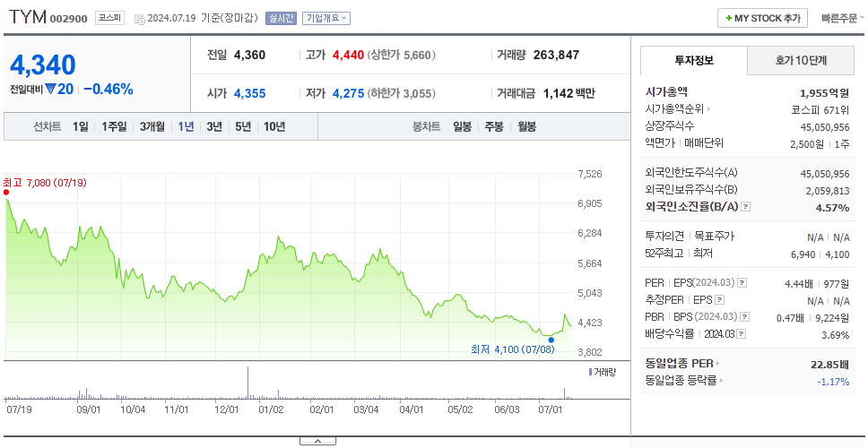The width and height of the screenshot is (868, 448).
Task: Click the high price 4,440
Action: (348, 56)
